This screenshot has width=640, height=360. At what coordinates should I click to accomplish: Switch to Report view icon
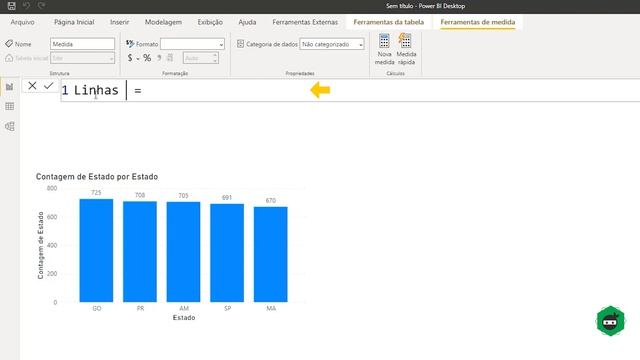[9, 87]
